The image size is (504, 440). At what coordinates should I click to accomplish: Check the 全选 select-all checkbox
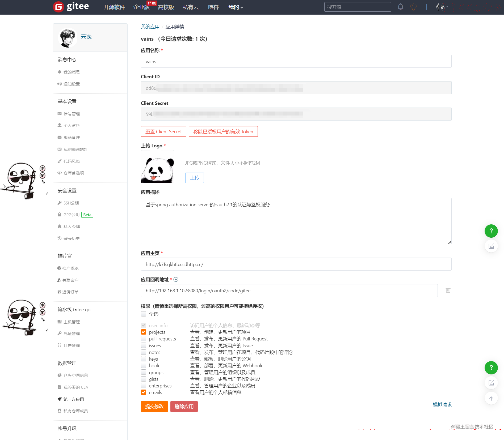[x=144, y=314]
